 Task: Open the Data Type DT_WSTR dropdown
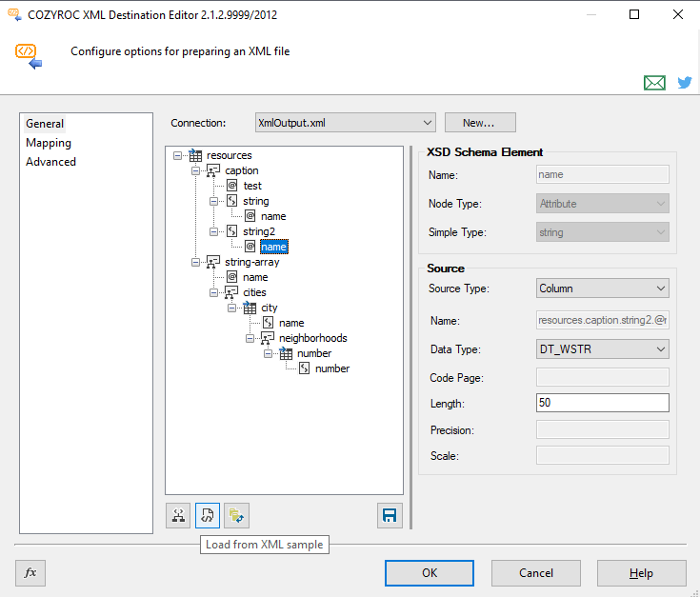[602, 348]
